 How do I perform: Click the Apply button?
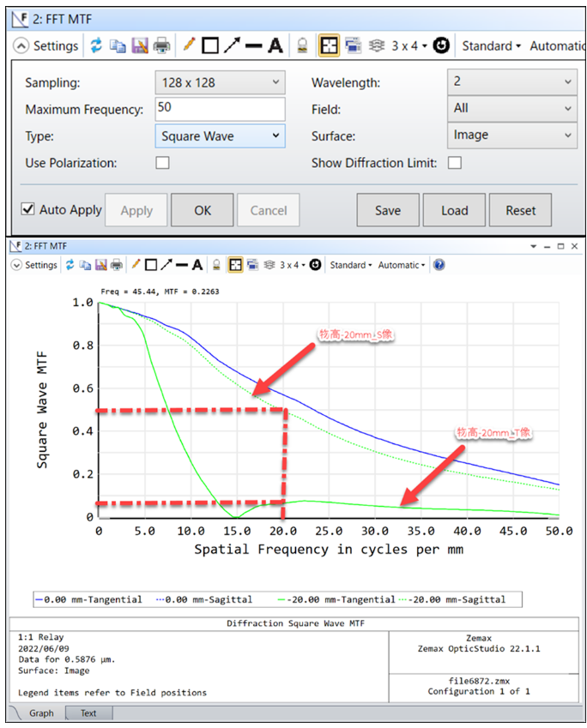pos(136,210)
